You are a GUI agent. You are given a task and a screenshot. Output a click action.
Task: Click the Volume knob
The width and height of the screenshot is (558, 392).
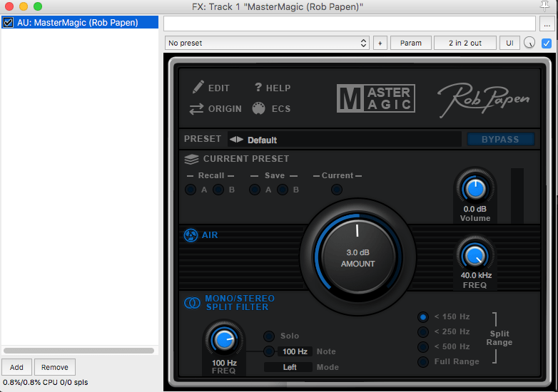click(475, 188)
